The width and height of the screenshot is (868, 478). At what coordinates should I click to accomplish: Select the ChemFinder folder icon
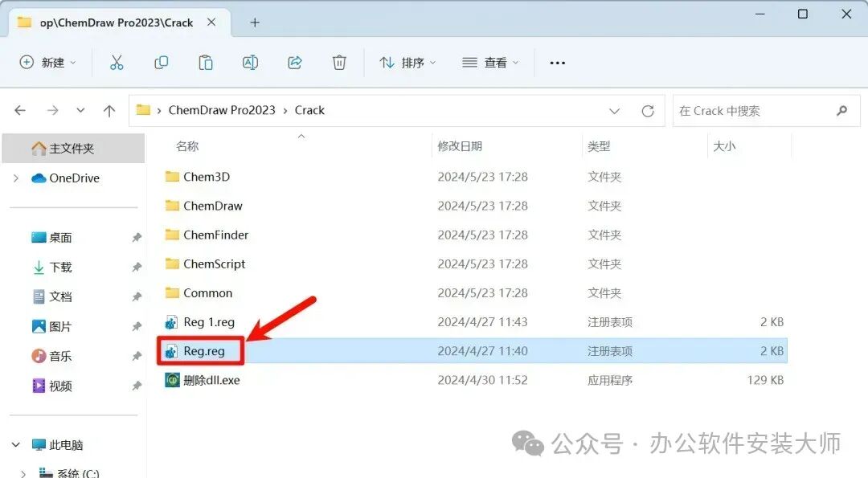tap(172, 235)
